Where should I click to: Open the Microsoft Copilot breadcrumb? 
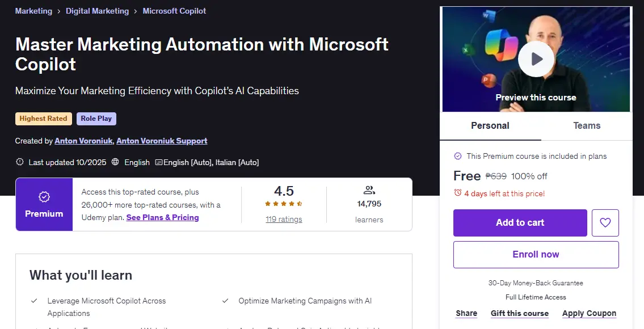174,11
